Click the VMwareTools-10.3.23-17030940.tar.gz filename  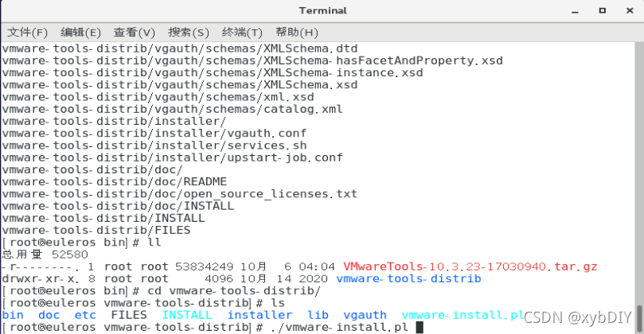[x=470, y=266]
